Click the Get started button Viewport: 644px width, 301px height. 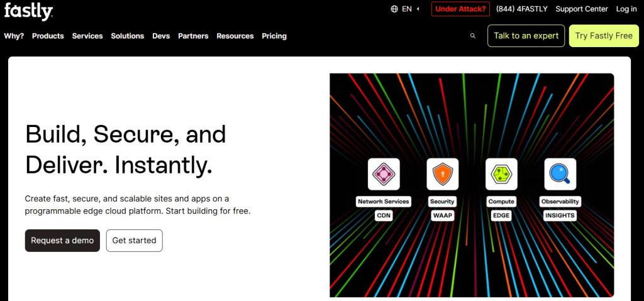click(x=135, y=241)
